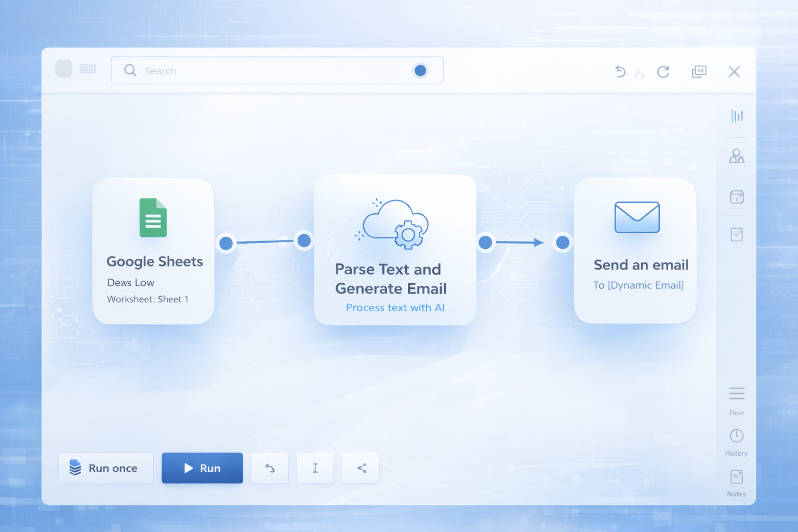798x532 pixels.
Task: Toggle the blue switch inside the search bar
Action: pyautogui.click(x=420, y=70)
